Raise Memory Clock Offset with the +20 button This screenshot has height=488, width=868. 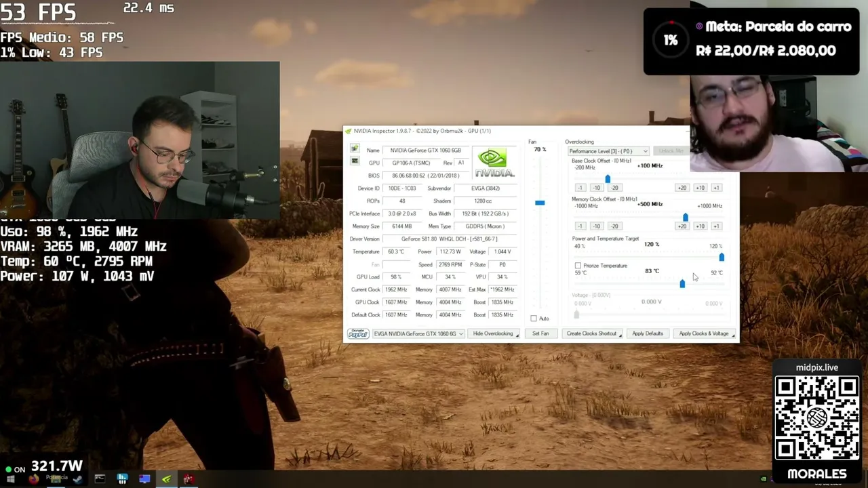click(x=682, y=226)
